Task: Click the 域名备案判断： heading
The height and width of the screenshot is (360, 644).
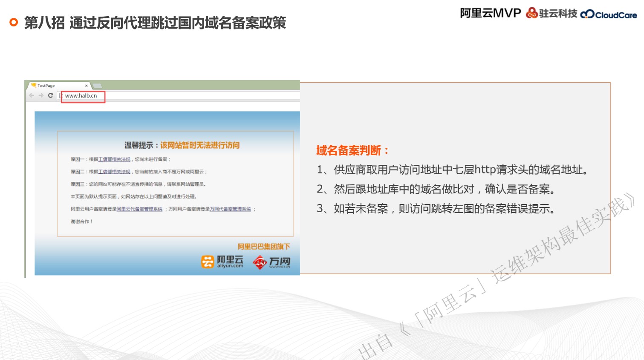Action: tap(352, 150)
